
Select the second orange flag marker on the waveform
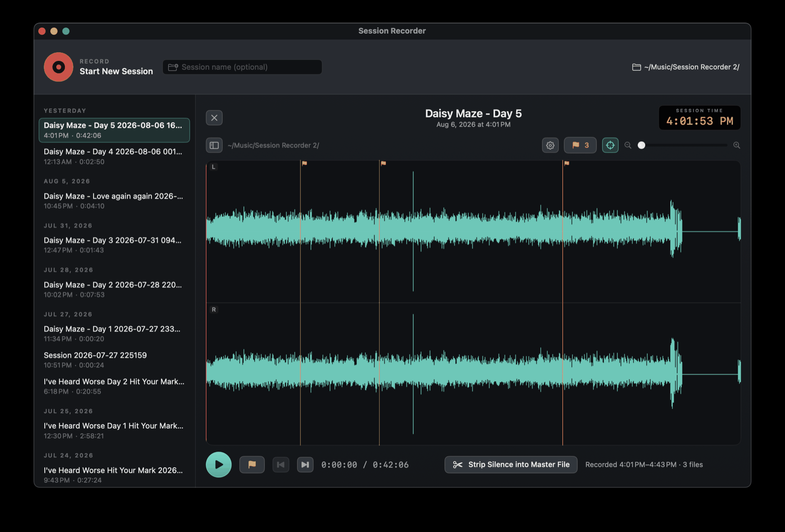click(x=383, y=163)
